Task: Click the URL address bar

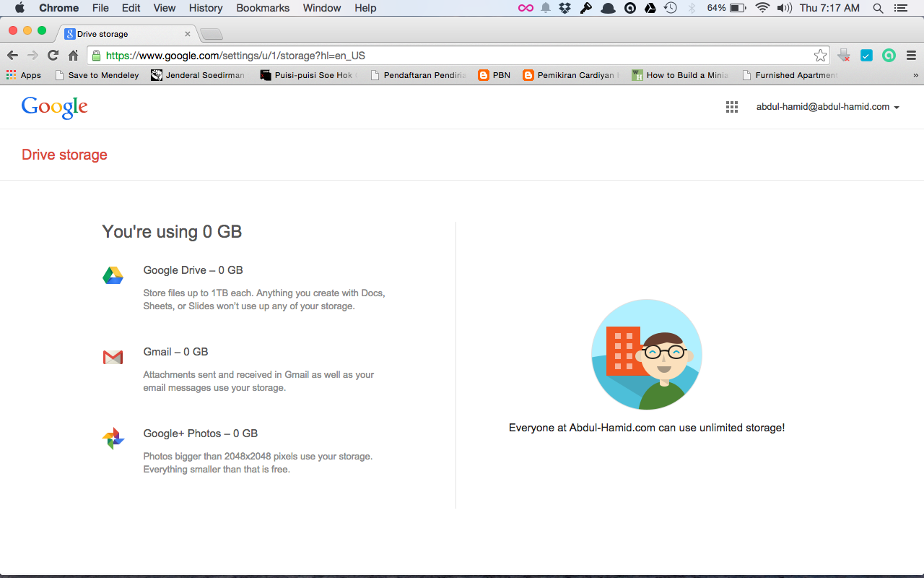Action: click(x=455, y=56)
